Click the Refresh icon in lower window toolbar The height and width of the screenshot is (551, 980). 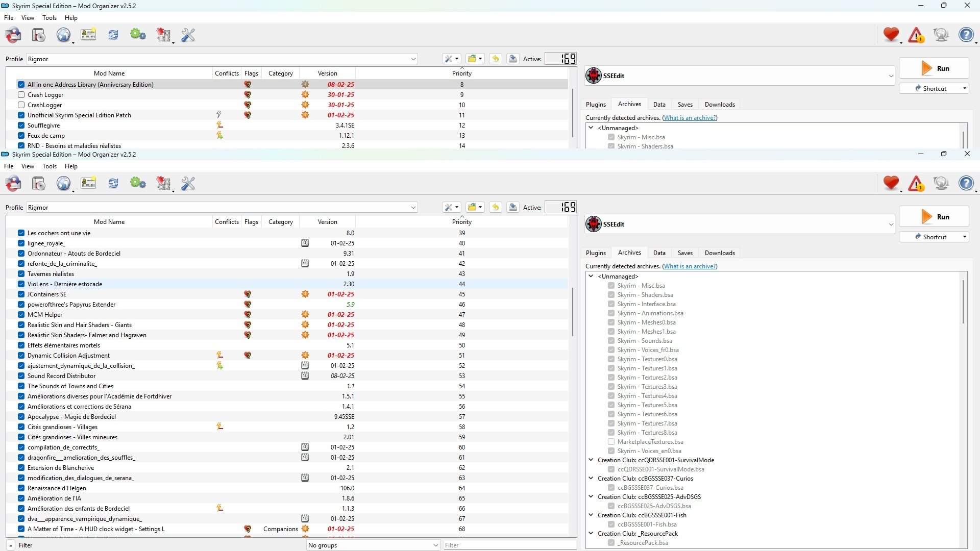click(113, 184)
